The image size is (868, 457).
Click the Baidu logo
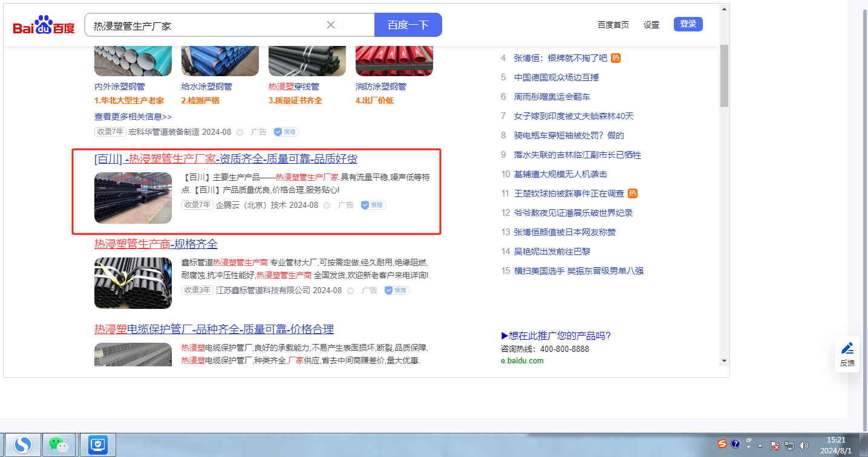coord(44,25)
